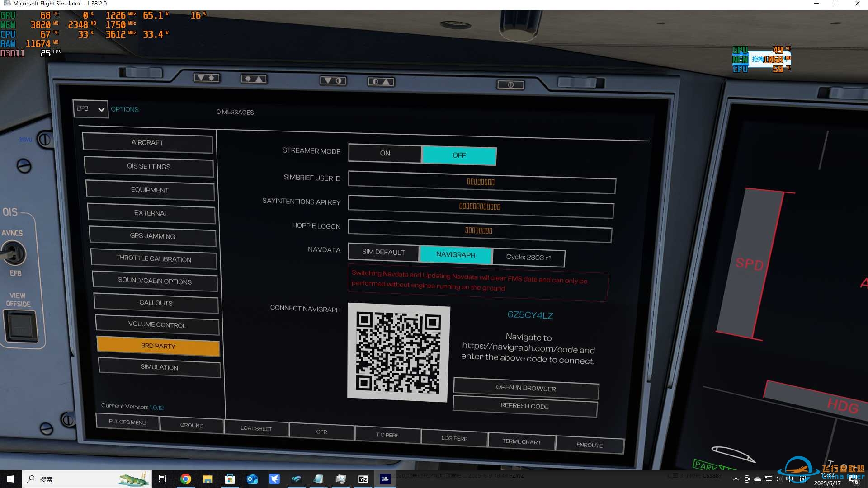This screenshot has width=868, height=488.
Task: Click the OPTIONS header label
Action: tap(125, 109)
